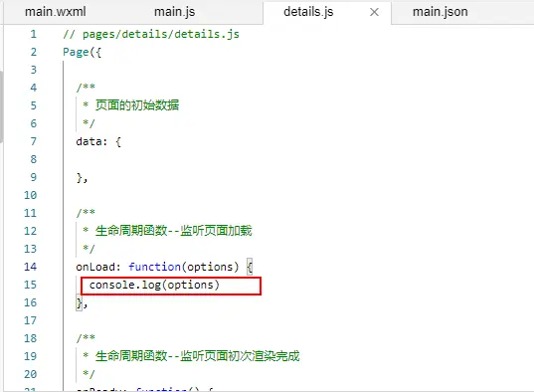Click the 'function' keyword on onLoad line

pos(154,267)
